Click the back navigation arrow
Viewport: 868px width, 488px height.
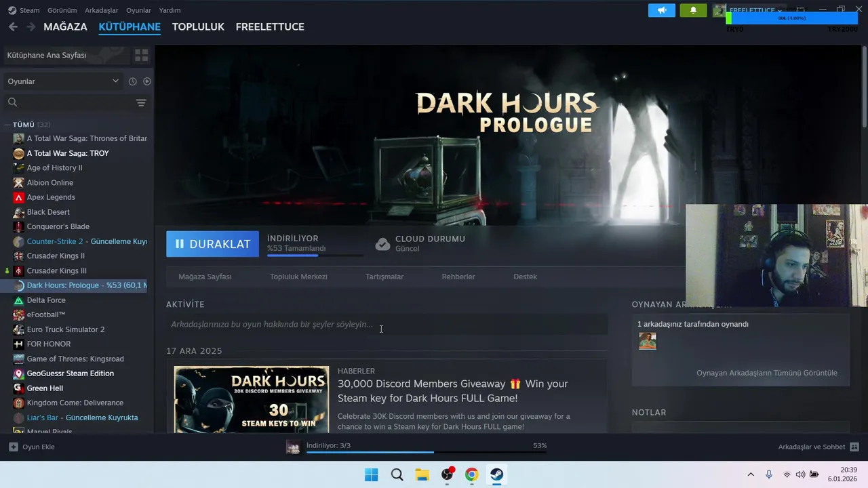click(x=13, y=26)
